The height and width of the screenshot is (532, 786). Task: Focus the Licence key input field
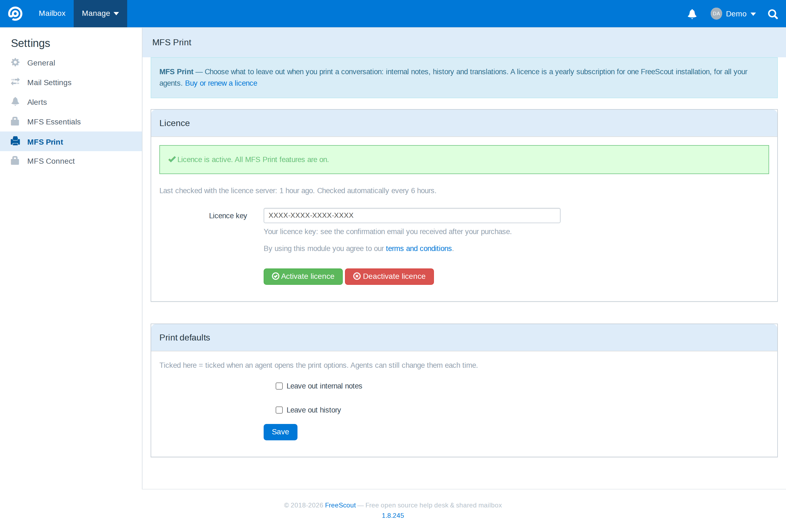[x=412, y=215]
